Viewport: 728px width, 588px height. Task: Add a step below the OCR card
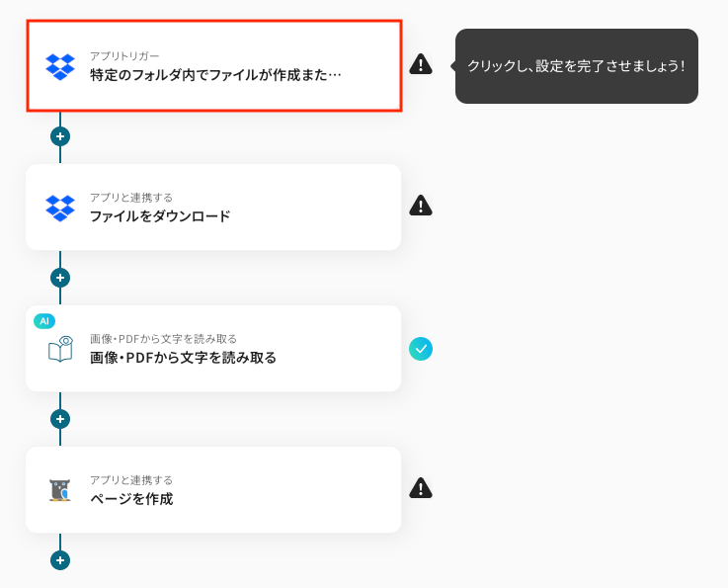60,419
